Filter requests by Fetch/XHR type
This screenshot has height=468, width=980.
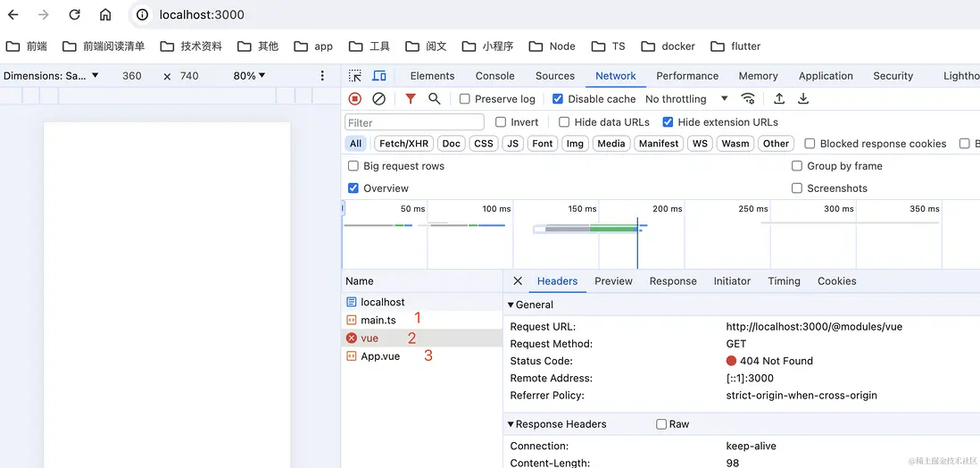[x=403, y=144]
